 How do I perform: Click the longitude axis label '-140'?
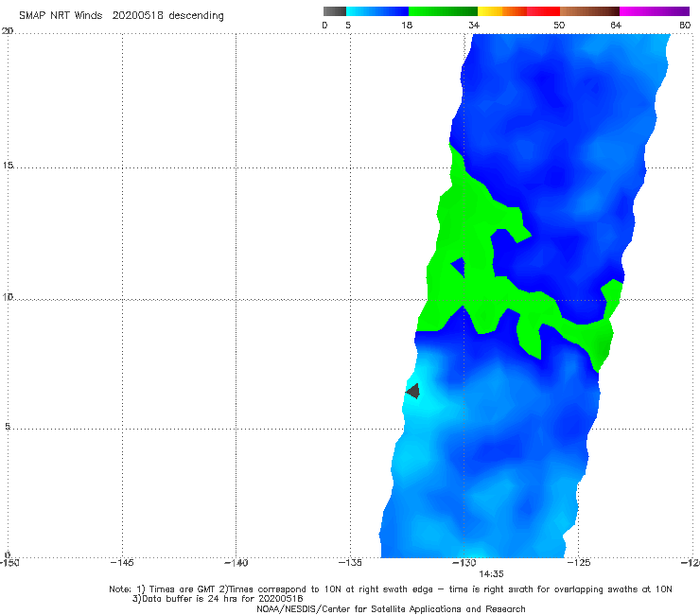pyautogui.click(x=236, y=563)
